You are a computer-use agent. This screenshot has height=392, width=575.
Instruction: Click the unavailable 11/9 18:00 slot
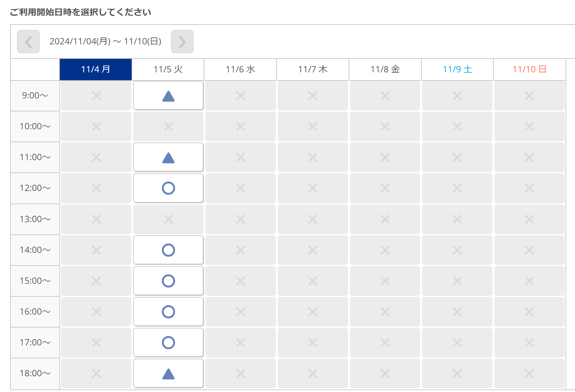pos(457,373)
